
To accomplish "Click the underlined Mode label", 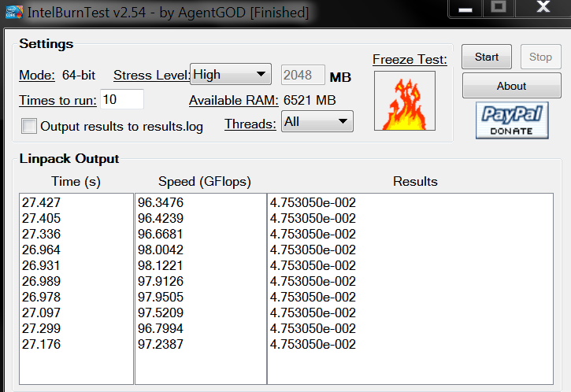I will [x=36, y=76].
